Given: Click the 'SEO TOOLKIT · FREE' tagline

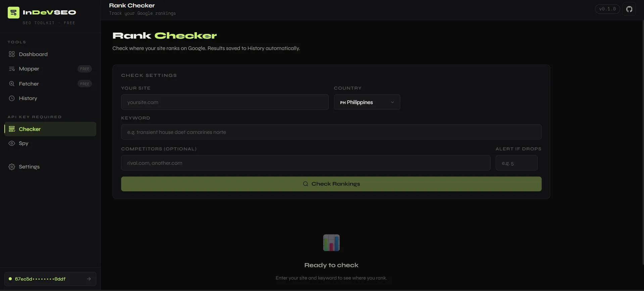Looking at the screenshot, I should pos(49,23).
